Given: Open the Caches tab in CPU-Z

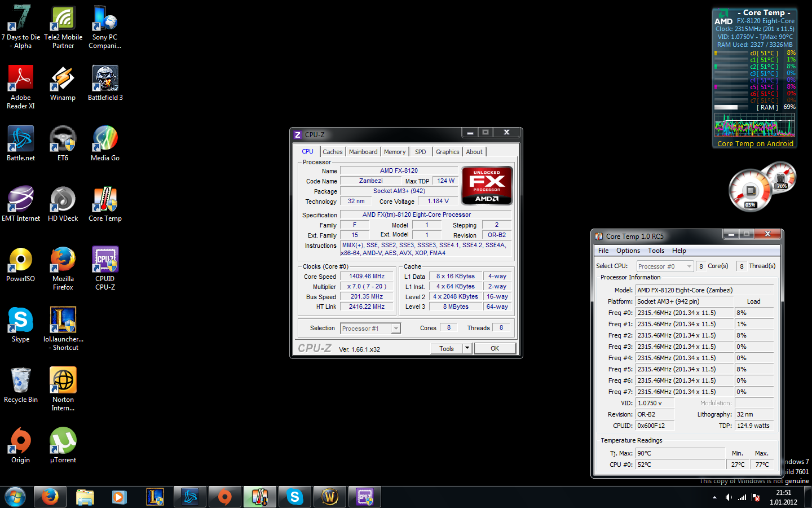Looking at the screenshot, I should (333, 152).
